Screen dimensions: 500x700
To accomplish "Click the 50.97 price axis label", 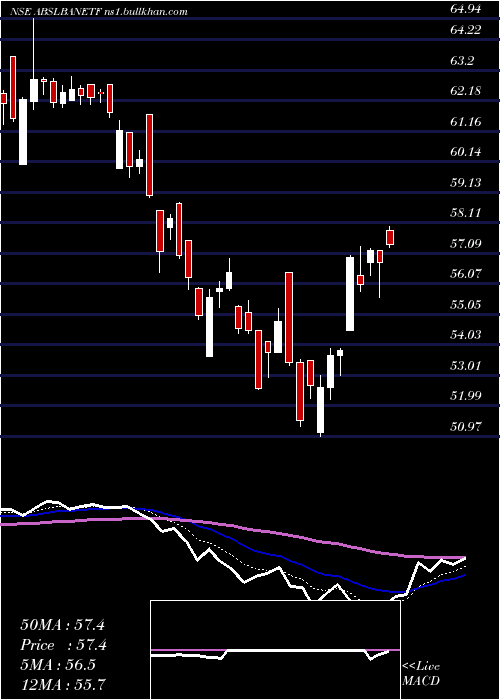I will click(x=466, y=426).
